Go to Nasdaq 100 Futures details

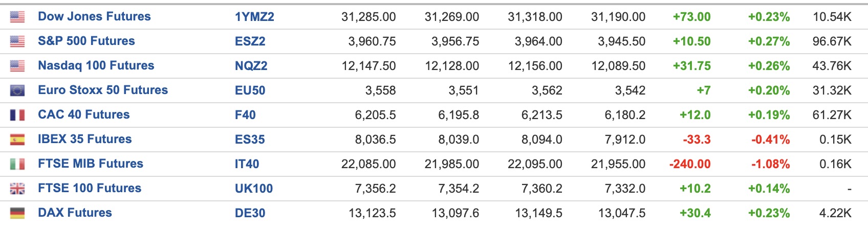pos(96,65)
